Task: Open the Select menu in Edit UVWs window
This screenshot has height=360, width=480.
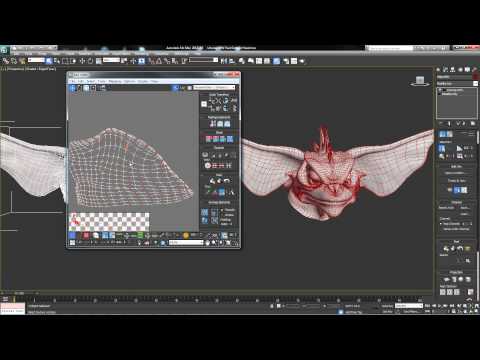Action: [91, 81]
